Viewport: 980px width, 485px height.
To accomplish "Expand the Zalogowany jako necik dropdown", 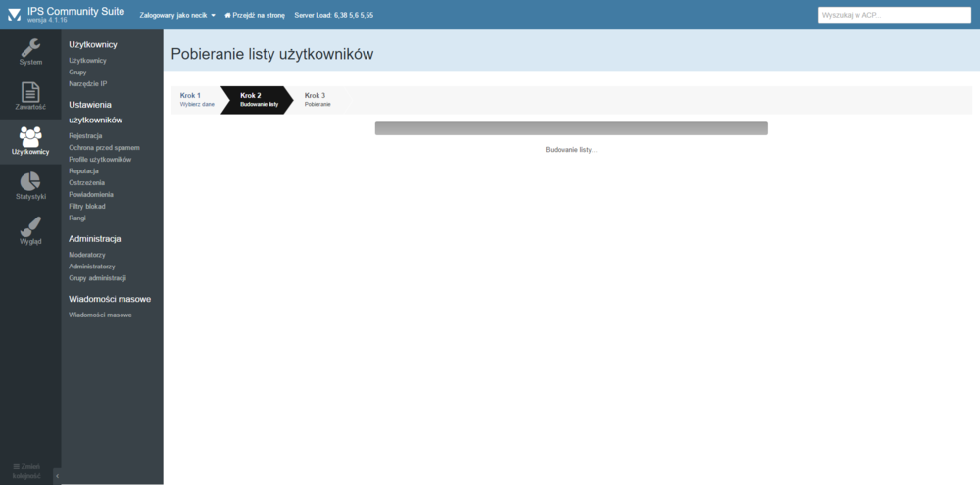I will pyautogui.click(x=213, y=16).
